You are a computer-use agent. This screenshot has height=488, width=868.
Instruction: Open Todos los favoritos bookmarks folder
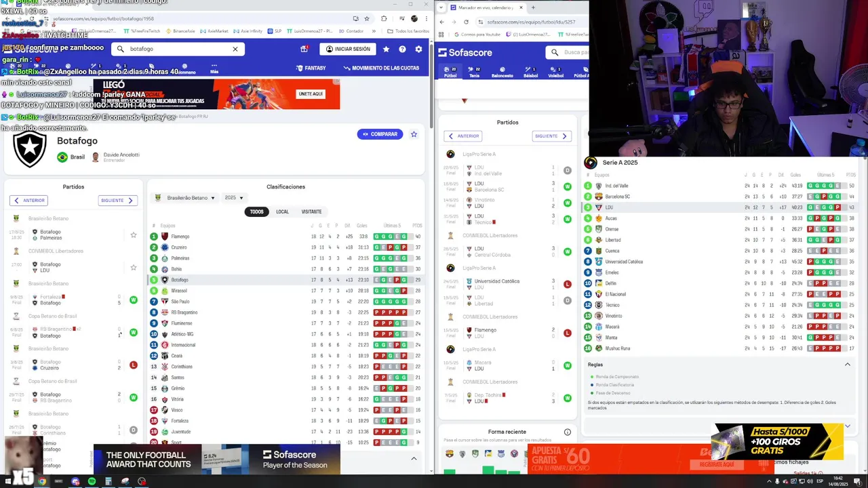[410, 31]
